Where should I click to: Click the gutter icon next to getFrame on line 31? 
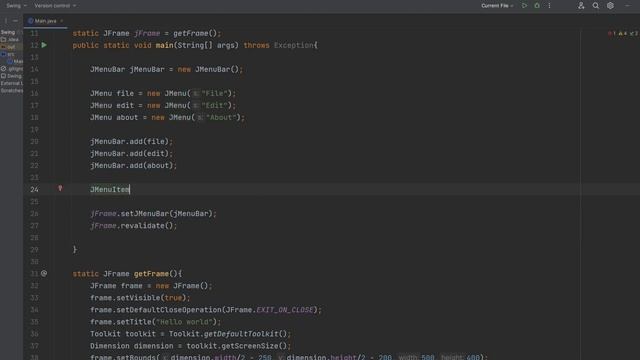click(44, 273)
